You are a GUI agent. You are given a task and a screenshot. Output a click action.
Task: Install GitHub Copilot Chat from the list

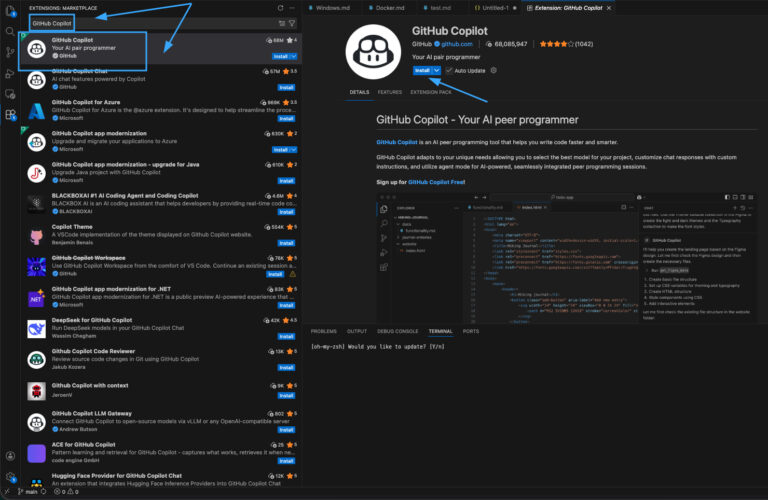[286, 88]
